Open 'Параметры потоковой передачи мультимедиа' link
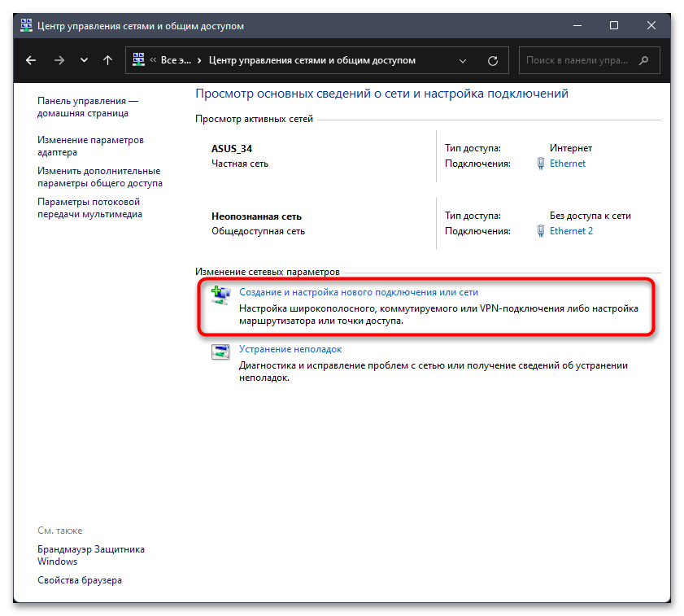This screenshot has height=616, width=684. (89, 208)
